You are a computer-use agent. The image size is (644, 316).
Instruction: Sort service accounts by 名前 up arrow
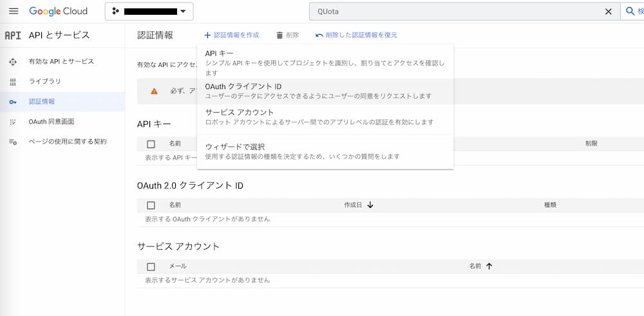pyautogui.click(x=489, y=266)
